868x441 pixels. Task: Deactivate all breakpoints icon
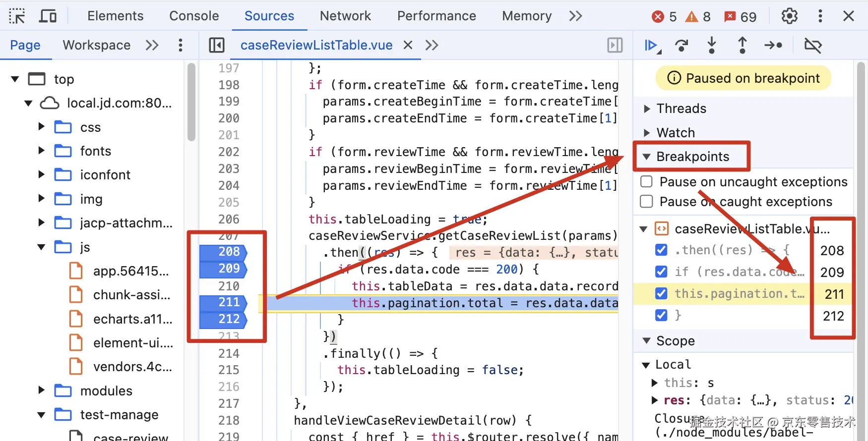[813, 46]
